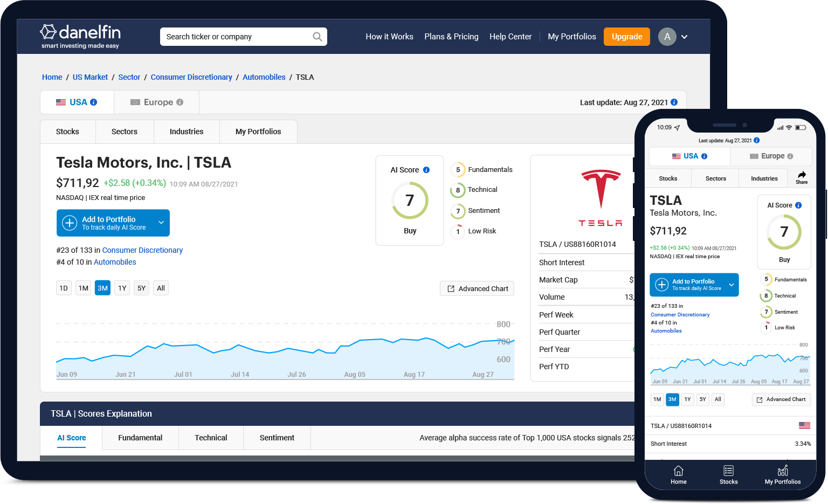Click the orange Upgrade button
This screenshot has width=828, height=504.
[x=627, y=37]
